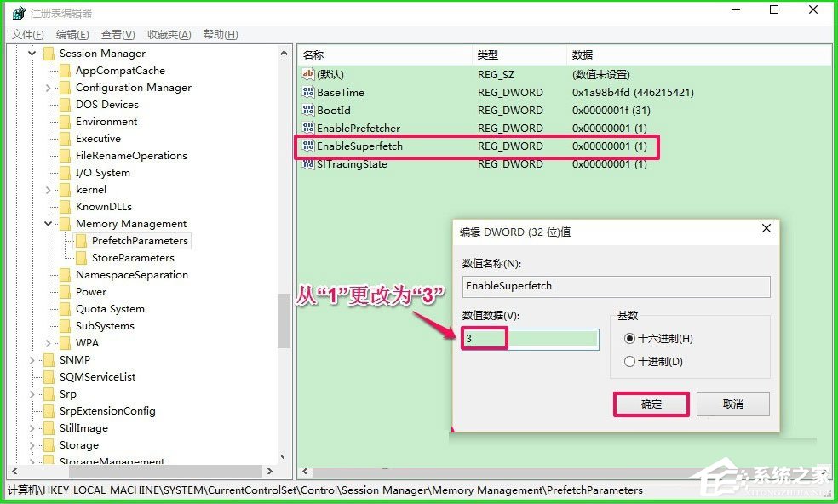Click the 数值数据 input field
The height and width of the screenshot is (504, 838).
tap(528, 338)
